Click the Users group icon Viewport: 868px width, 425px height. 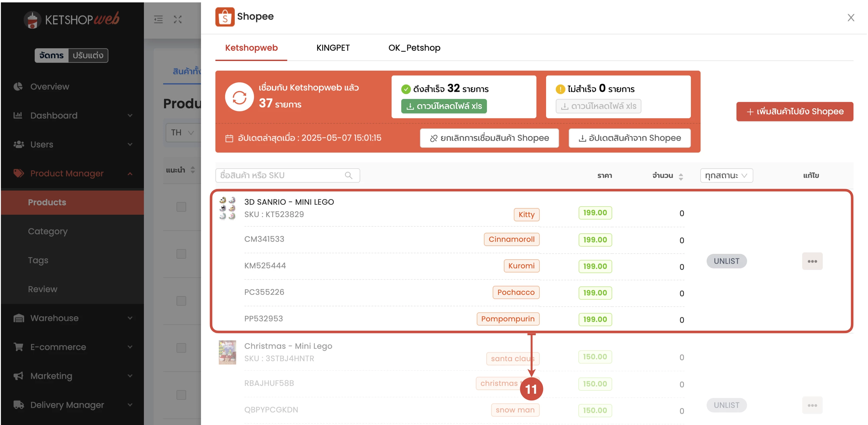[x=19, y=144]
